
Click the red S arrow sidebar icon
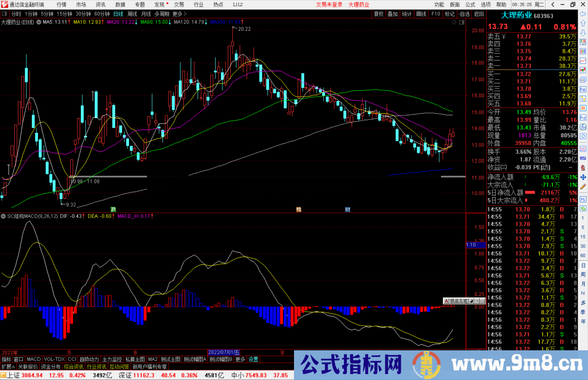[x=583, y=168]
